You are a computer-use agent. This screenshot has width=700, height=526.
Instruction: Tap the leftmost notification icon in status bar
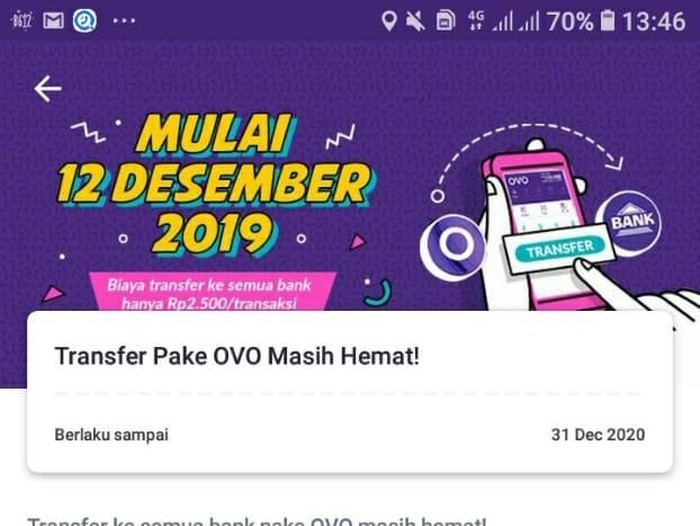click(21, 21)
